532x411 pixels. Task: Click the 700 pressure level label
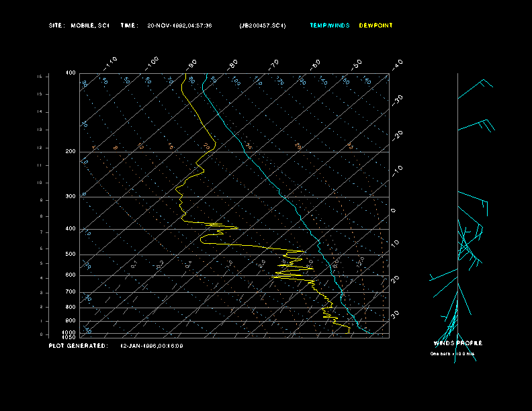[71, 292]
